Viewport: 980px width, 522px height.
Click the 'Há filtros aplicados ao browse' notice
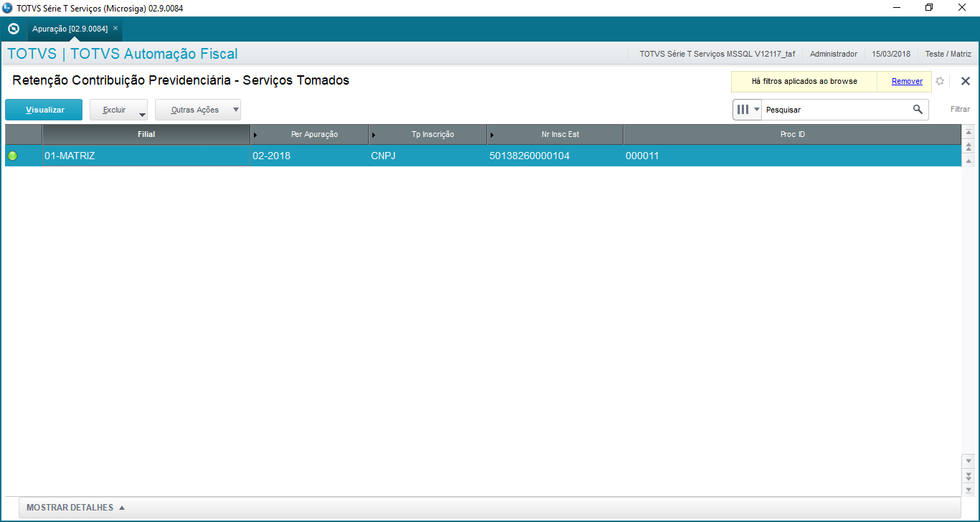click(804, 81)
